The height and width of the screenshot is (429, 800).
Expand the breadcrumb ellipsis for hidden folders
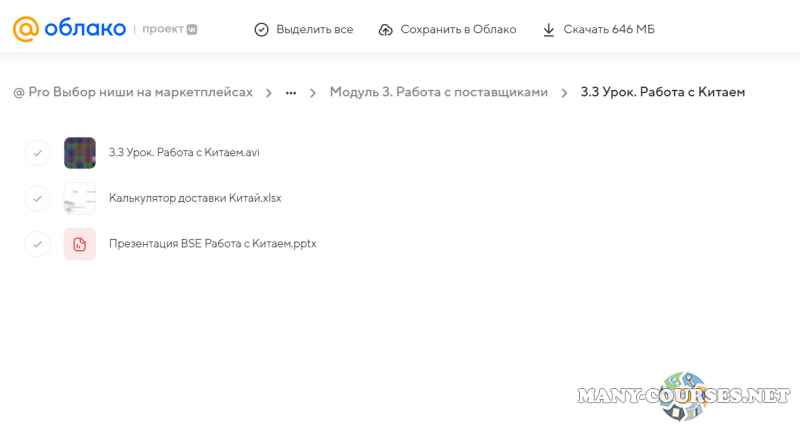coord(291,92)
